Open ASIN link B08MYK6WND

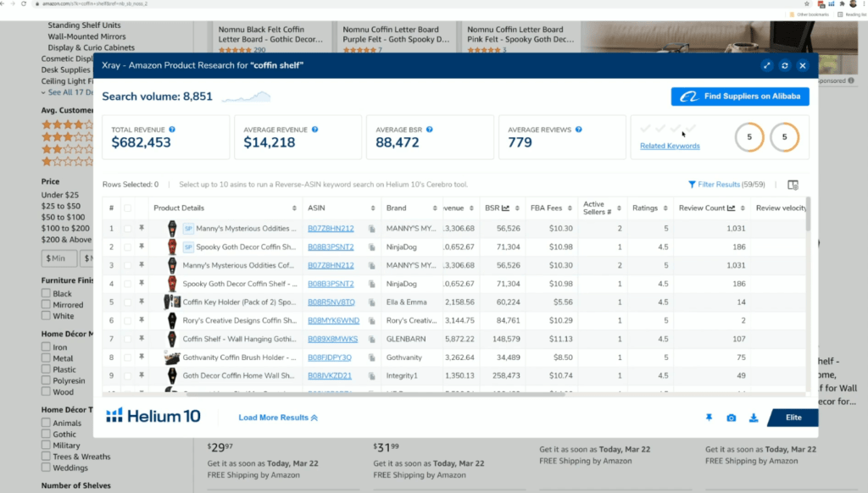[333, 320]
